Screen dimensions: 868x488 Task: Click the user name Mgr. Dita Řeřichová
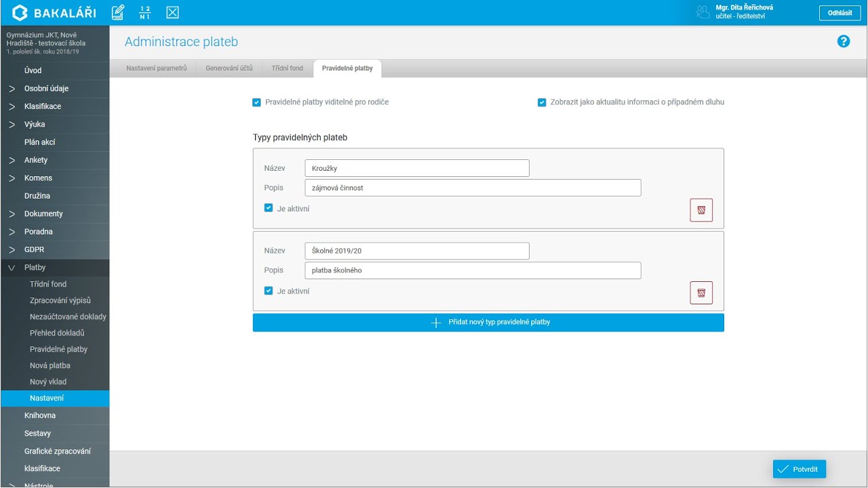coord(745,7)
